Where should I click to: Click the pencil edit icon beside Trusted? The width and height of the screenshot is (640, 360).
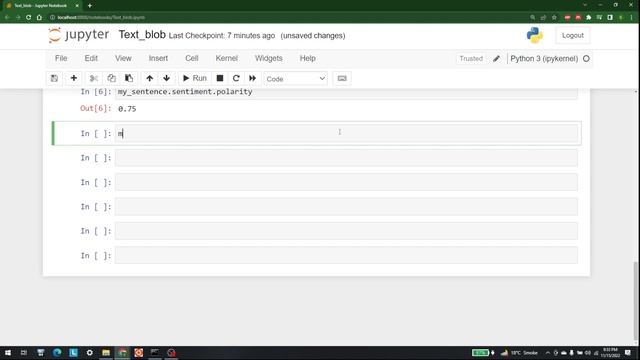coord(496,59)
